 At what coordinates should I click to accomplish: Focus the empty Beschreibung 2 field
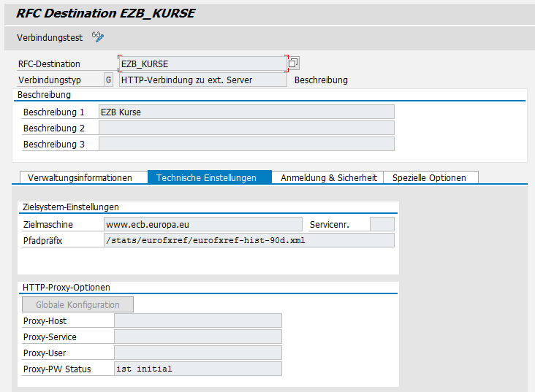pos(246,128)
